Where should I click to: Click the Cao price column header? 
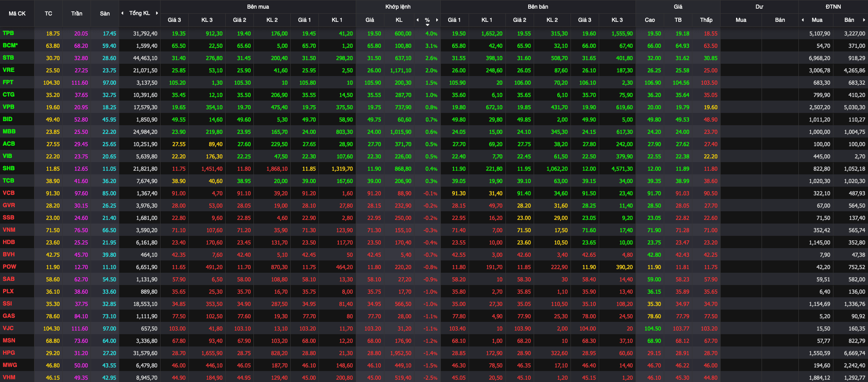[650, 20]
